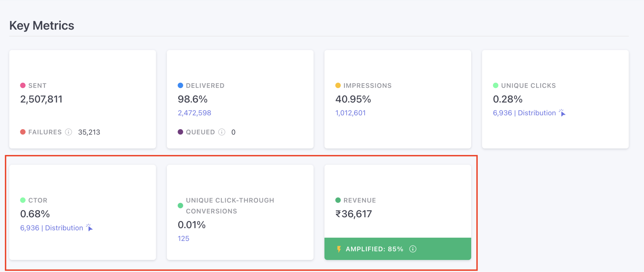Click the cursor icon beside CTOR Distribution
This screenshot has width=644, height=272.
89,227
